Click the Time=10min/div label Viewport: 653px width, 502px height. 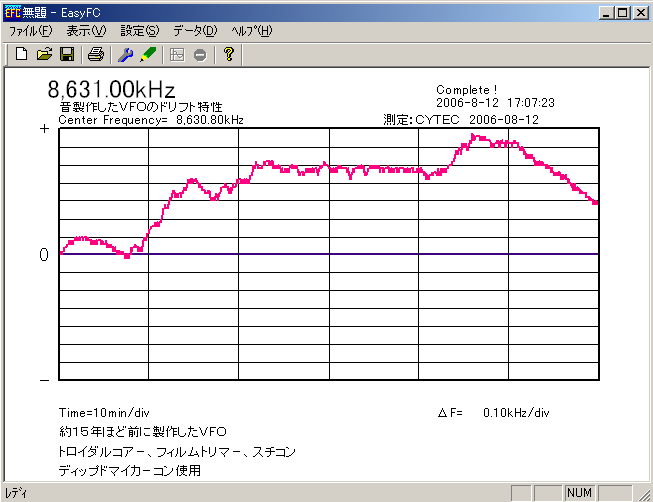(104, 412)
